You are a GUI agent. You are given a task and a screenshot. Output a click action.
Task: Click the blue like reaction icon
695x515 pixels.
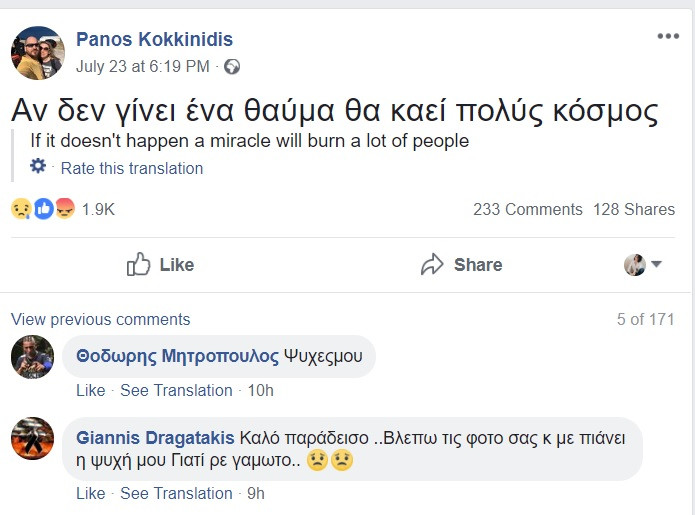[44, 209]
